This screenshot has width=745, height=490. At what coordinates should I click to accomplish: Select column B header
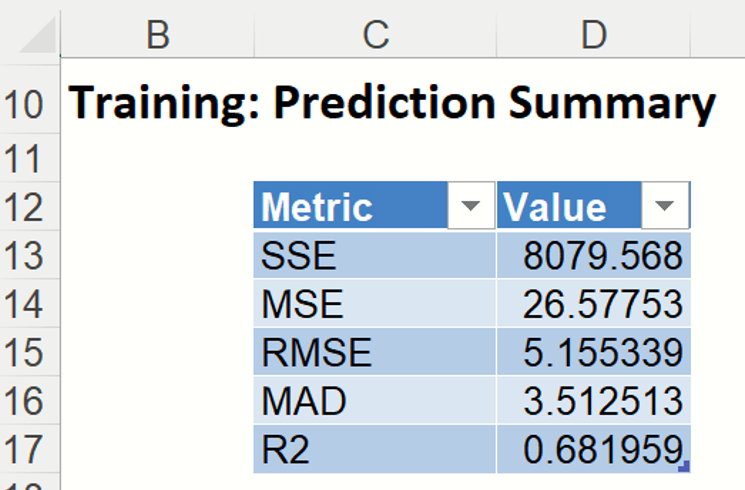click(157, 34)
